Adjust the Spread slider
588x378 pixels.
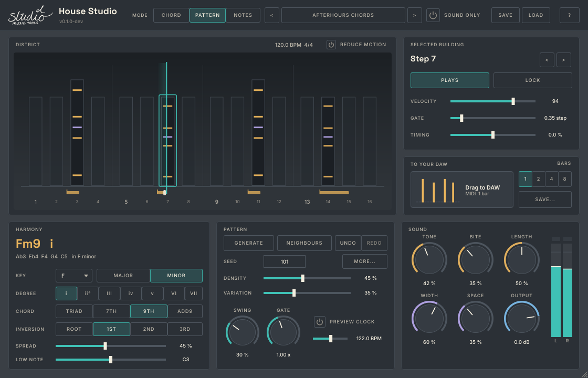pos(111,346)
